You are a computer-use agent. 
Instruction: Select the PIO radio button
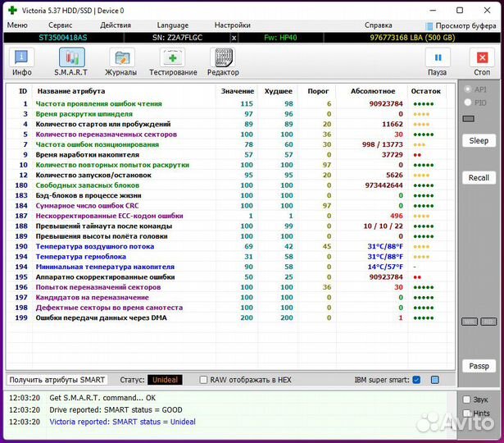click(469, 103)
